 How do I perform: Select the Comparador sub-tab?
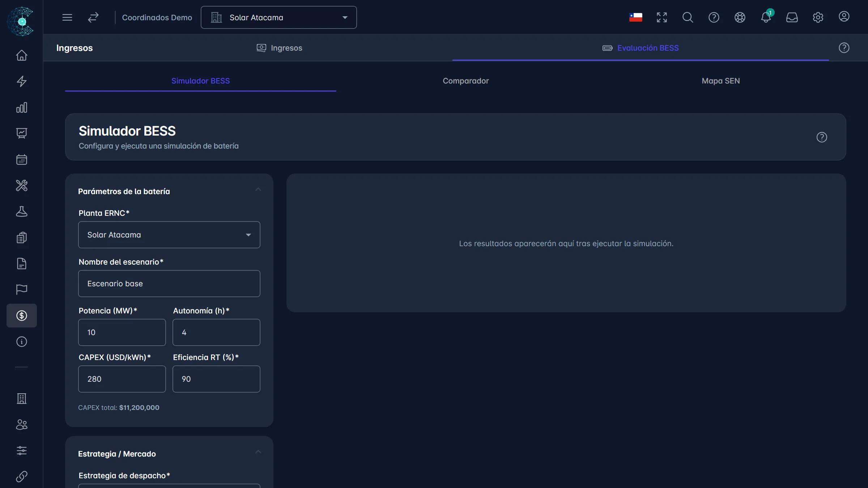[466, 81]
